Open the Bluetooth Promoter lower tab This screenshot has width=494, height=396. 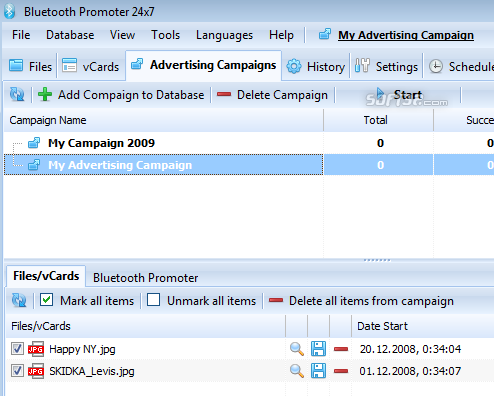[x=145, y=277]
